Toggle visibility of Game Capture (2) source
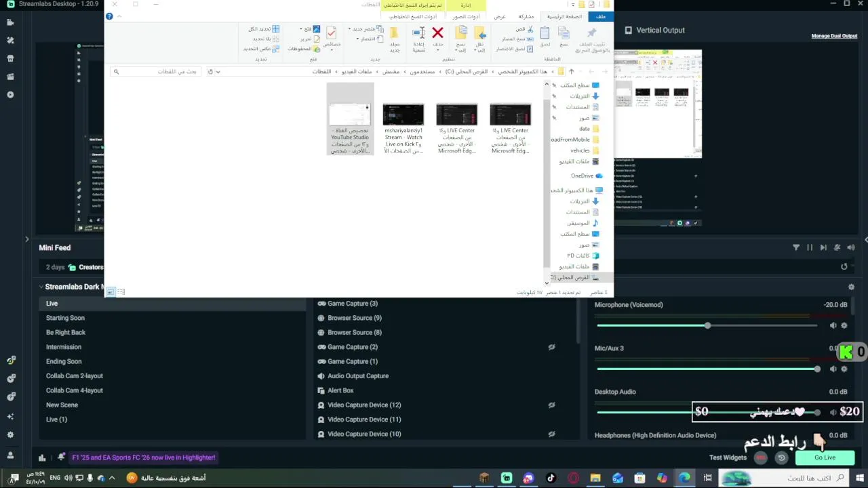Screen dimensions: 868x488 551,347
